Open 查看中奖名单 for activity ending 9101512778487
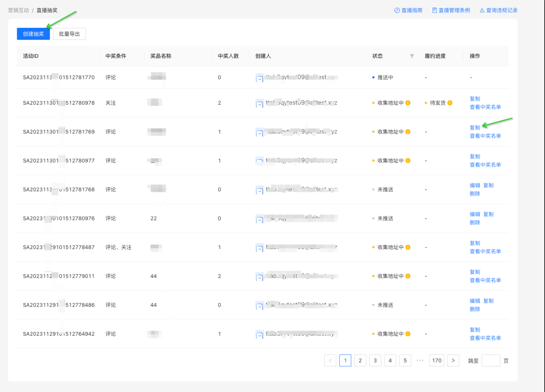This screenshot has height=392, width=545. (485, 251)
